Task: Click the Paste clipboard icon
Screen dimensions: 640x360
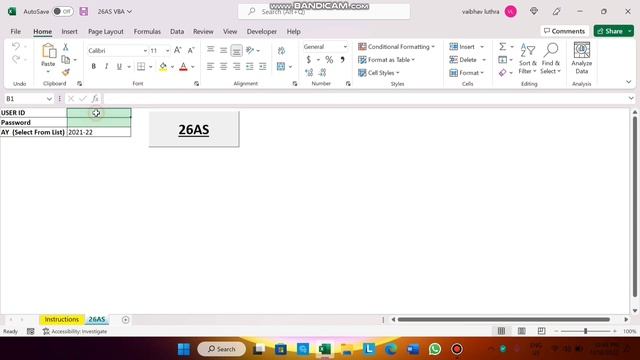Action: click(48, 51)
